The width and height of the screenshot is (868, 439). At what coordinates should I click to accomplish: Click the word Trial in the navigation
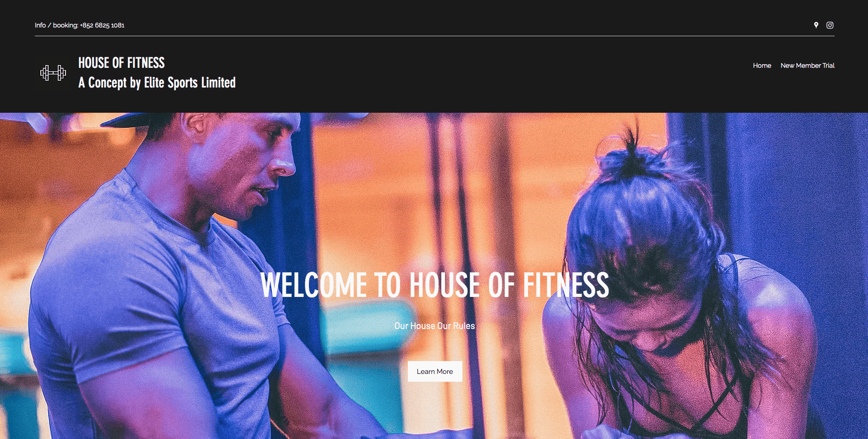pyautogui.click(x=829, y=66)
